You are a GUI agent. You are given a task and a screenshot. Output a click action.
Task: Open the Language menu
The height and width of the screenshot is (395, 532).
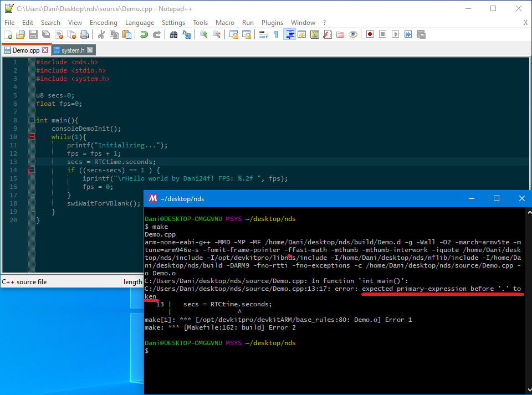pos(140,22)
